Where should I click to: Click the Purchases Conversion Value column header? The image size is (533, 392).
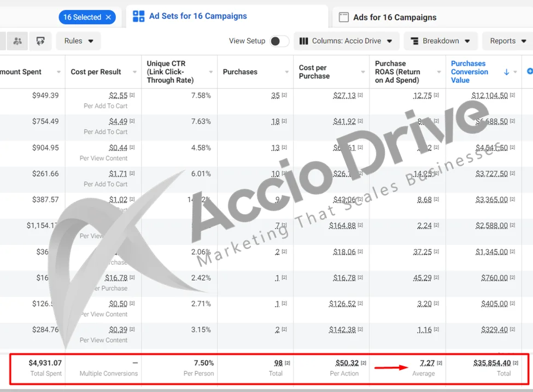(x=470, y=72)
